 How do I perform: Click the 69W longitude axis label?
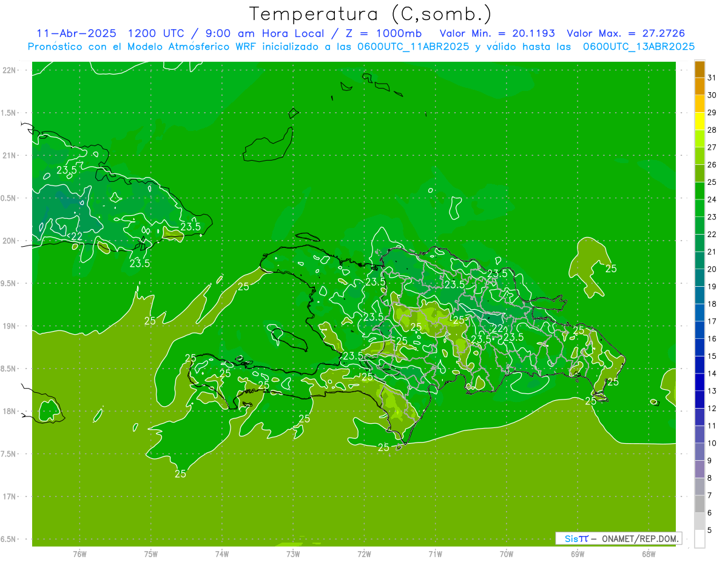tap(578, 554)
